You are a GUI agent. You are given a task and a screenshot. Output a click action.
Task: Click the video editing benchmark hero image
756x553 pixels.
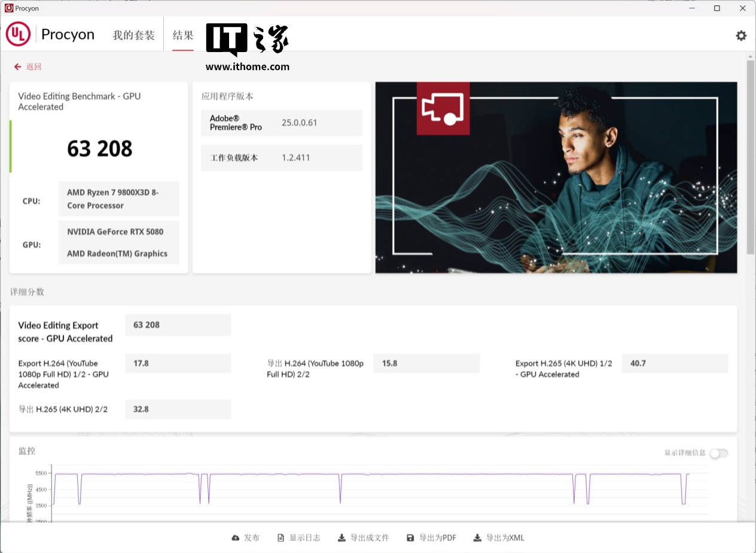click(x=556, y=178)
